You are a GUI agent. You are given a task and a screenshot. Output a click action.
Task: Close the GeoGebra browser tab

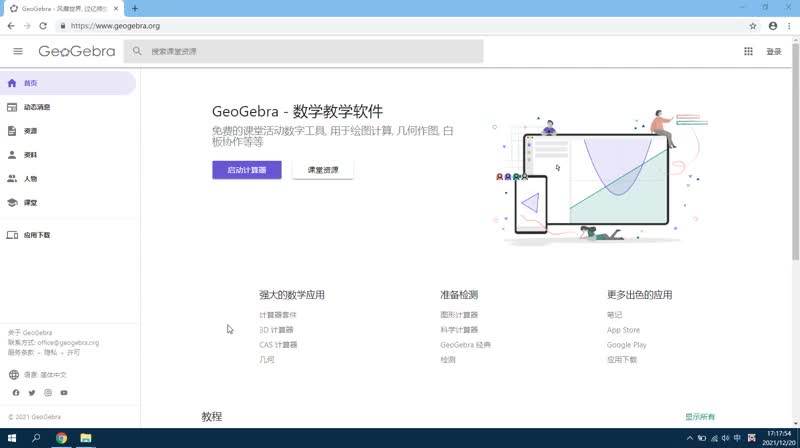pos(116,9)
